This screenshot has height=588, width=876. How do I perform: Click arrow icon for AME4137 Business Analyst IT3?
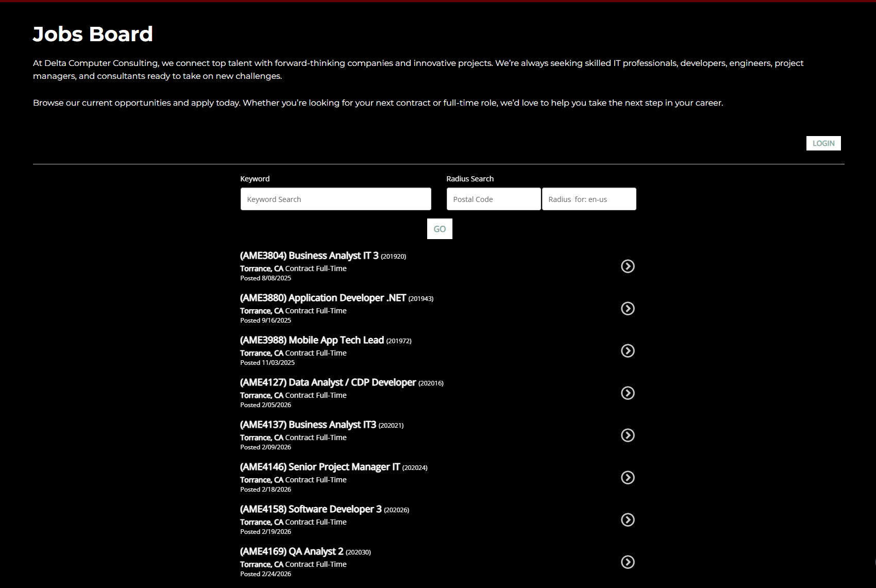point(628,435)
